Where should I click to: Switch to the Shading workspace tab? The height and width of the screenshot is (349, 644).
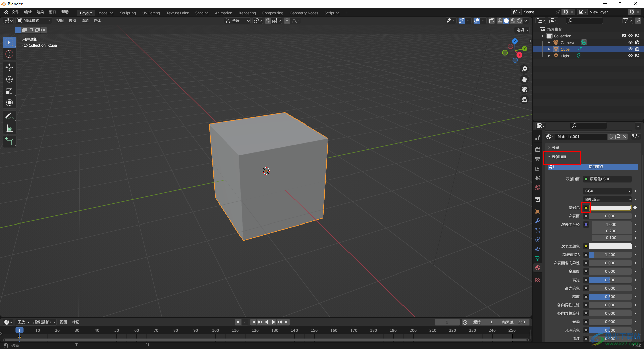(202, 13)
